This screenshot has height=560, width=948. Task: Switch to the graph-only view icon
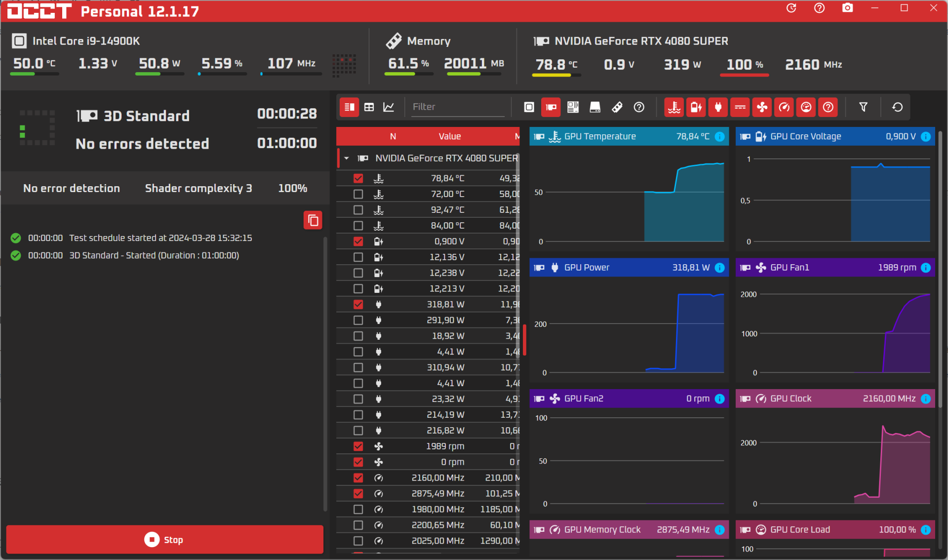[x=389, y=107]
